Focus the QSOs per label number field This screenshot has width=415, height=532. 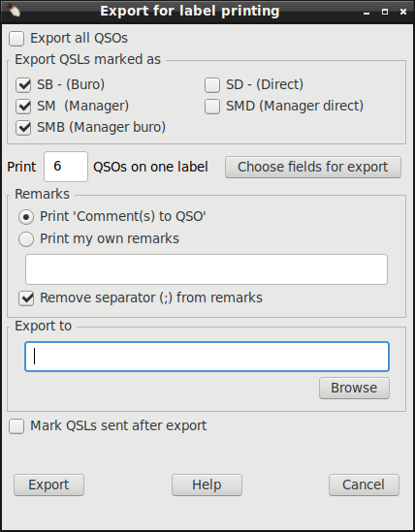(66, 167)
